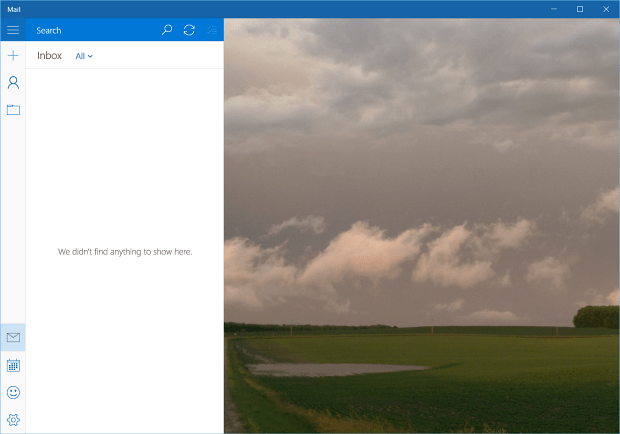Screen dimensions: 620x434
Task: Open the accounts person icon
Action: 13,82
